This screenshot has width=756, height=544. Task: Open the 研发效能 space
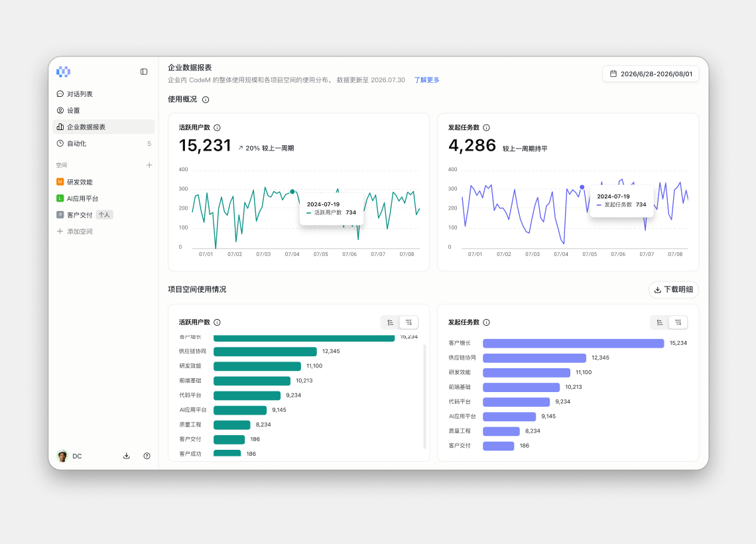pyautogui.click(x=103, y=182)
